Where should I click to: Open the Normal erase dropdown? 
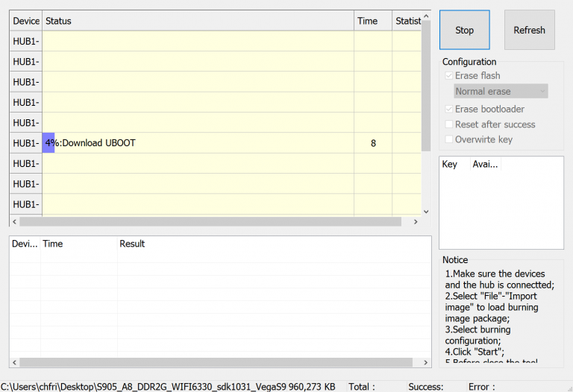[501, 91]
